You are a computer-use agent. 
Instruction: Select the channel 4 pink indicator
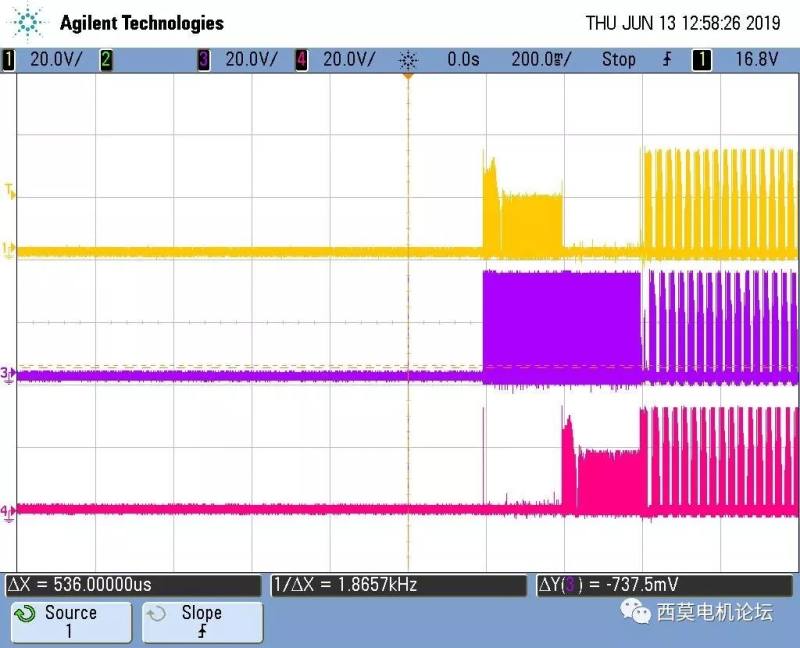301,60
